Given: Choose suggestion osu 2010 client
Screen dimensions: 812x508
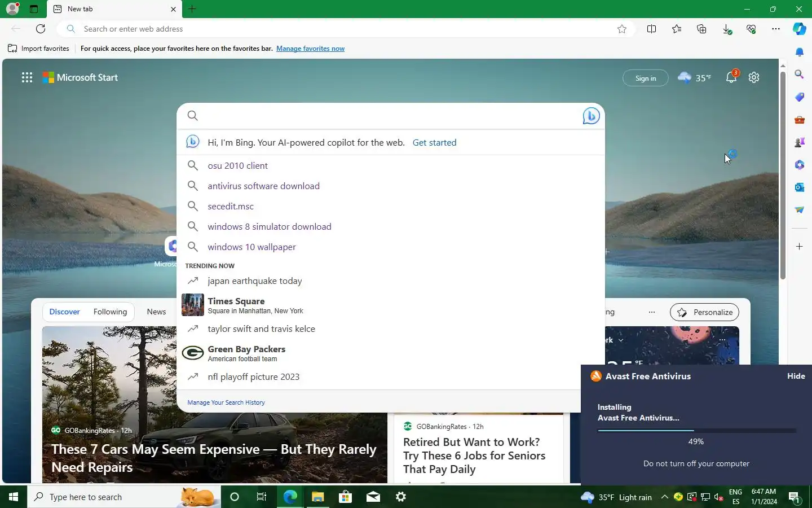Looking at the screenshot, I should (390, 165).
